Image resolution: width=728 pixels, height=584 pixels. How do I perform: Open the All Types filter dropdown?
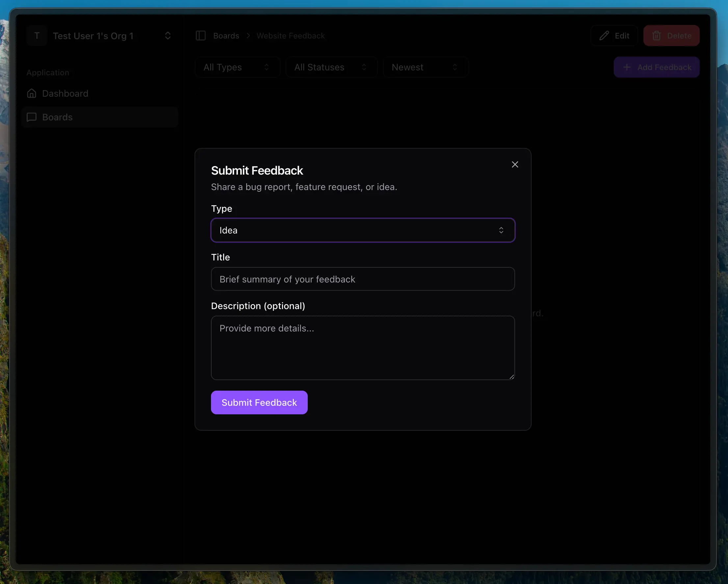(x=237, y=67)
